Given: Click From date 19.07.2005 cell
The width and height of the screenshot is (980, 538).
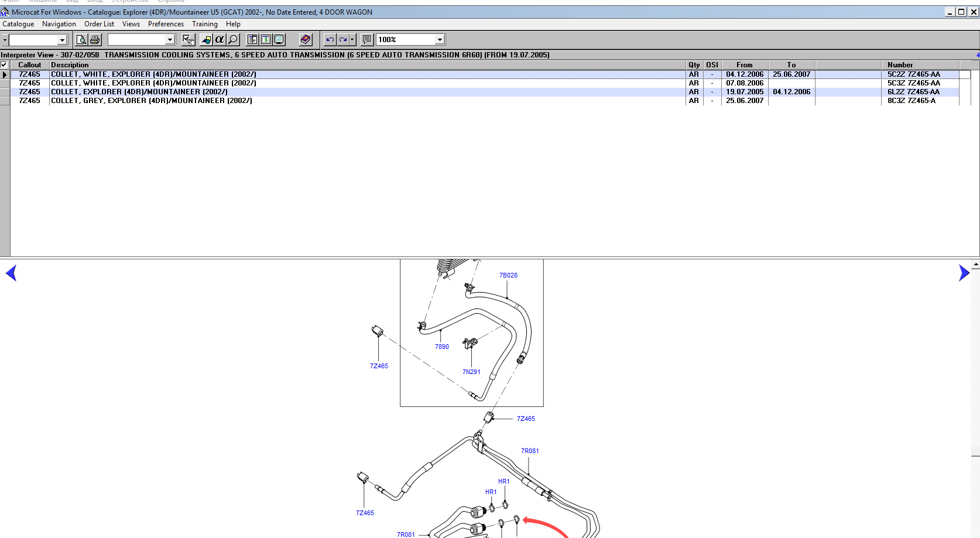Looking at the screenshot, I should click(x=745, y=92).
